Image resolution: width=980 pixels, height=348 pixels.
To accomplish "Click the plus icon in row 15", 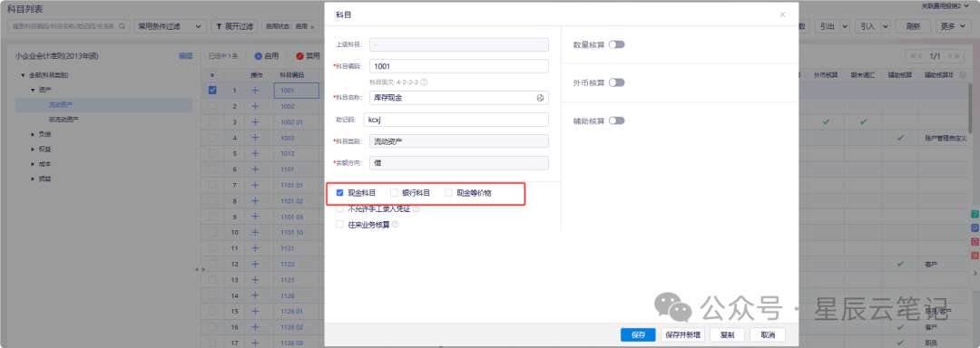I will pyautogui.click(x=254, y=311).
